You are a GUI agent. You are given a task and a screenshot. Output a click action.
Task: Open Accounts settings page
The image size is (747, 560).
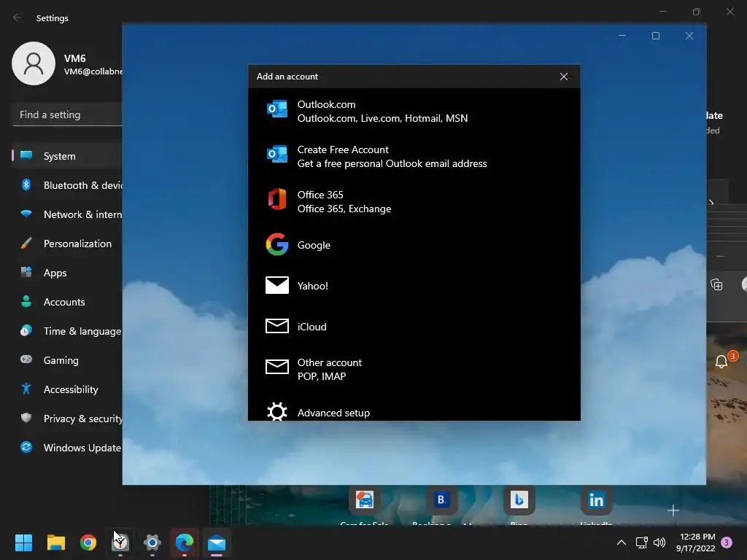pyautogui.click(x=67, y=302)
